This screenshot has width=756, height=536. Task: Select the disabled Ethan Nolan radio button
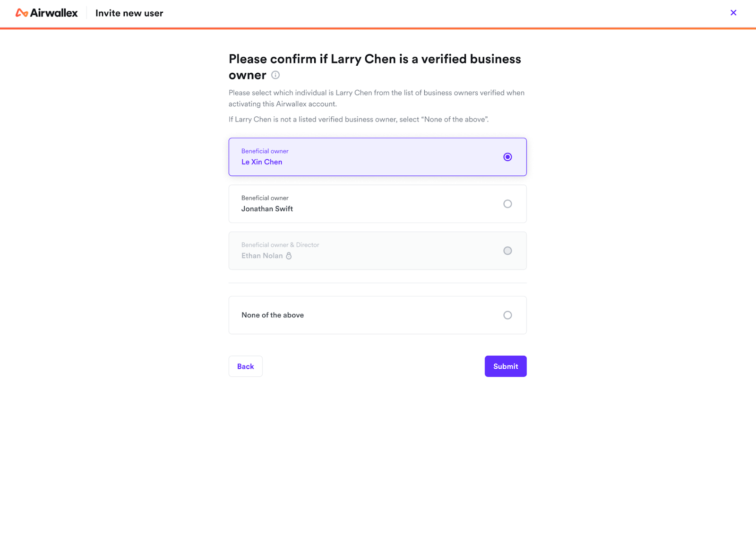click(x=507, y=251)
